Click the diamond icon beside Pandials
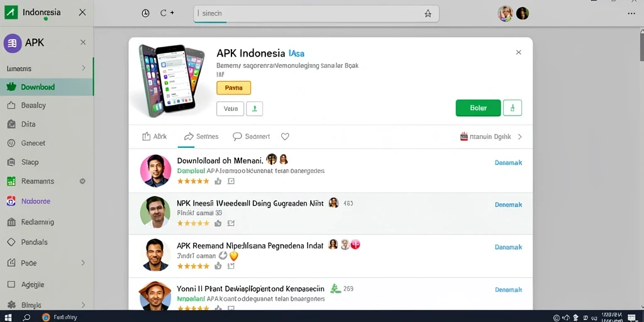 coord(11,242)
